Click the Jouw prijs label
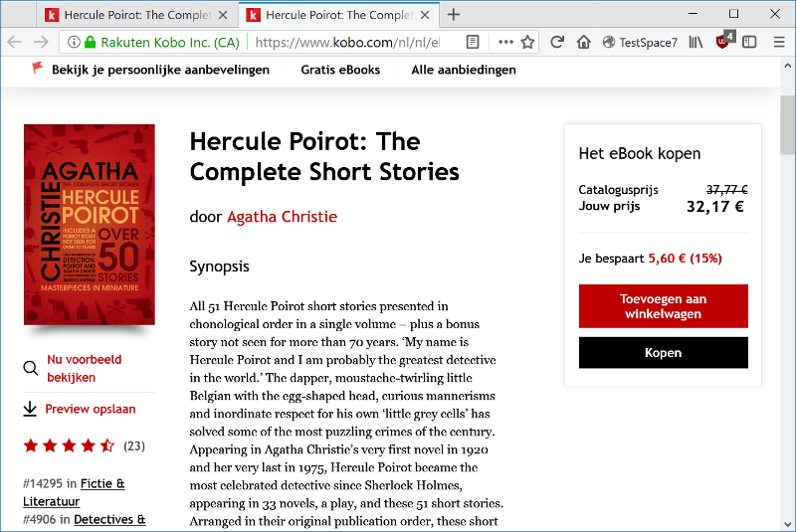 click(x=609, y=206)
